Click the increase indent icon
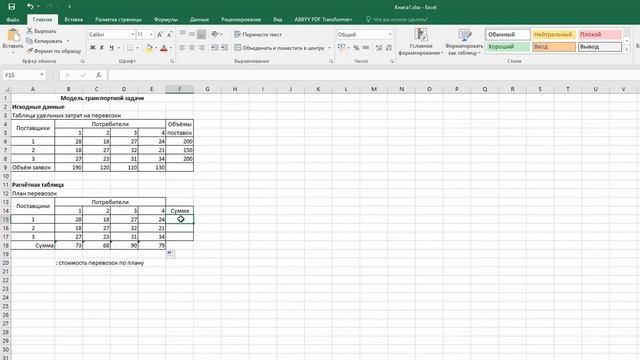Image resolution: width=640 pixels, height=360 pixels. point(224,48)
